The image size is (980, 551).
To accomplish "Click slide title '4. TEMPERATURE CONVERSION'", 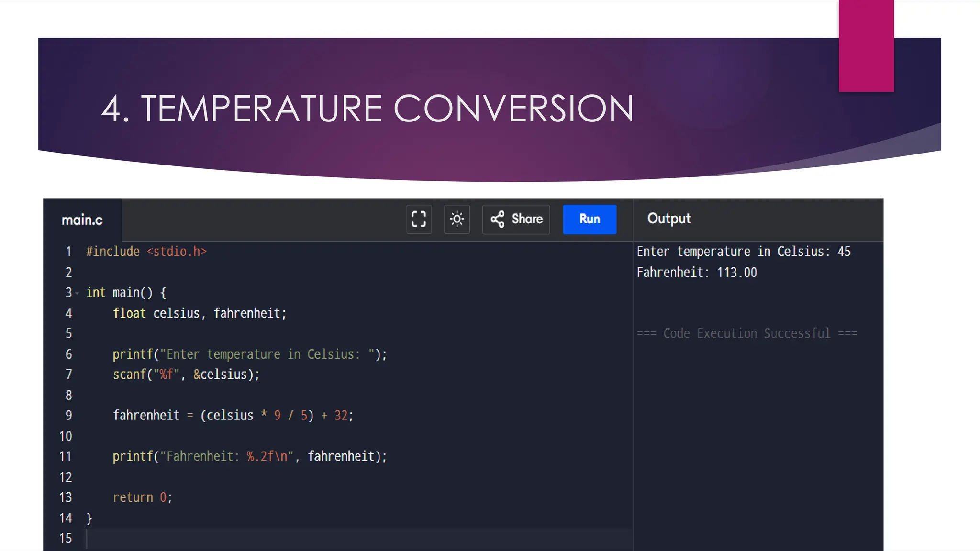I will [367, 109].
